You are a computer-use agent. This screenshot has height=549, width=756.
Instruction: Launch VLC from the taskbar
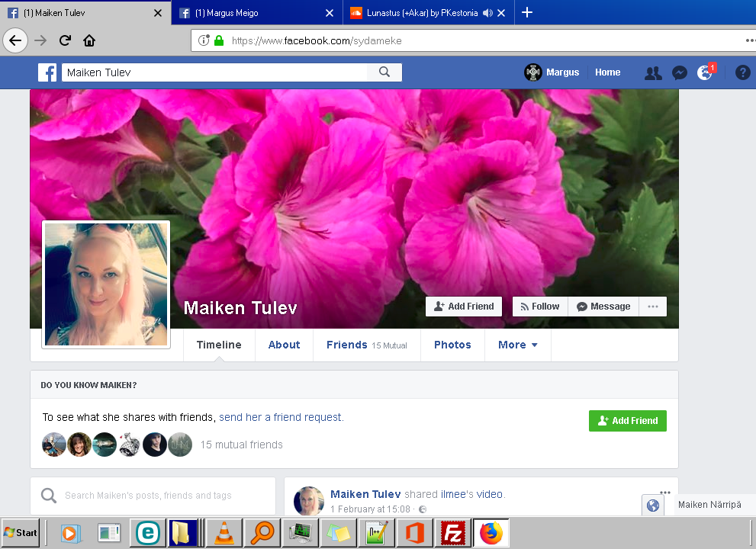tap(224, 533)
